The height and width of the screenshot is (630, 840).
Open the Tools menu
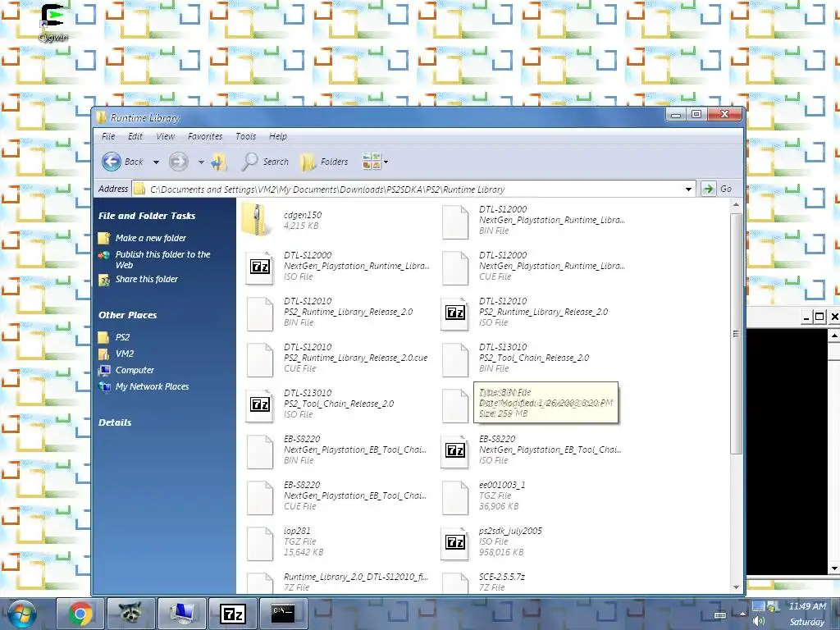click(x=246, y=136)
